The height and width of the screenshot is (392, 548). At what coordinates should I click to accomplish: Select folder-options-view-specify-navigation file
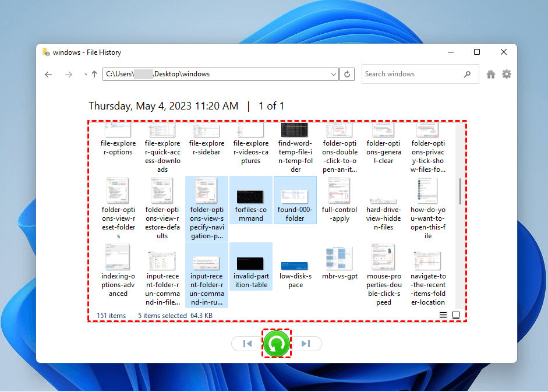coord(207,209)
